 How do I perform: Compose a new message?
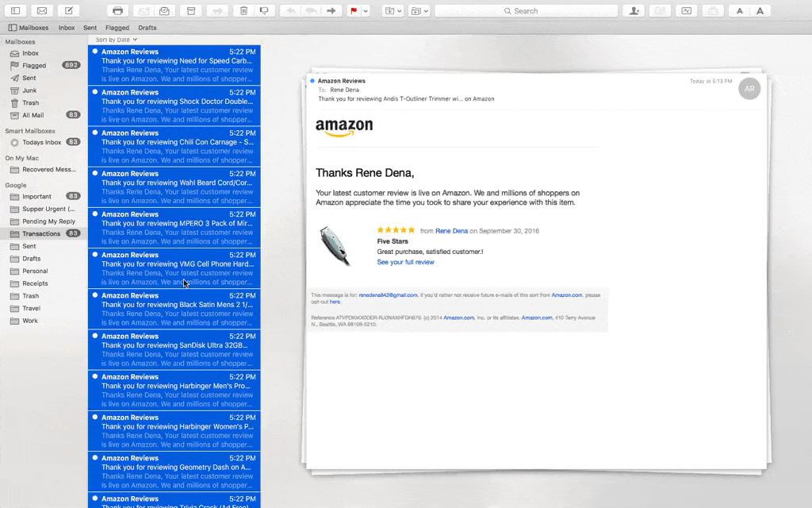tap(68, 11)
